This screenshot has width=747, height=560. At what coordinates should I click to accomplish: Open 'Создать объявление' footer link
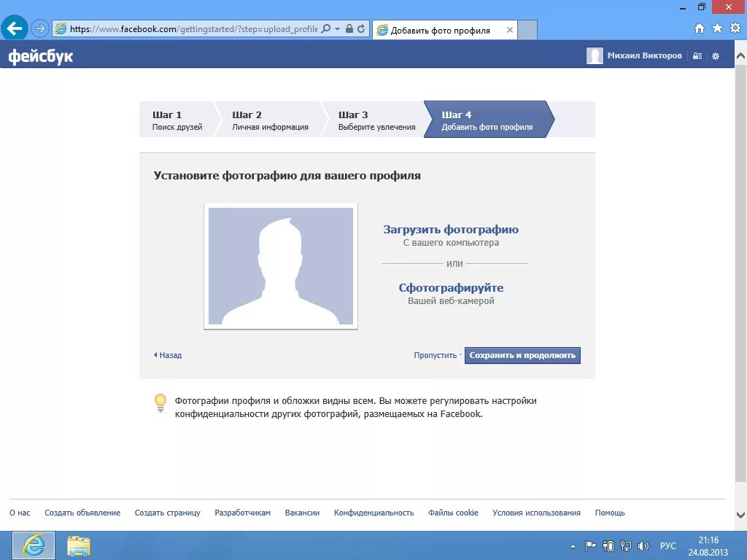(x=82, y=513)
